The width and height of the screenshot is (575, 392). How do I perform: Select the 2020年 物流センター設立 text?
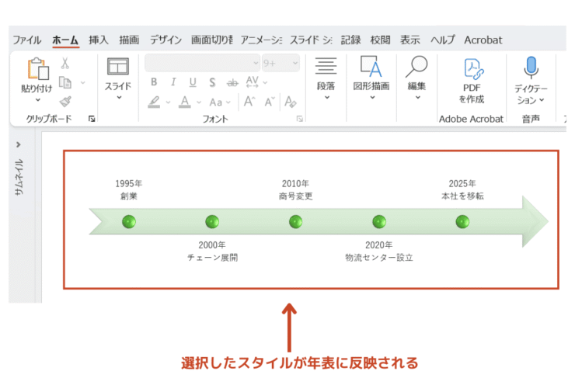click(379, 252)
